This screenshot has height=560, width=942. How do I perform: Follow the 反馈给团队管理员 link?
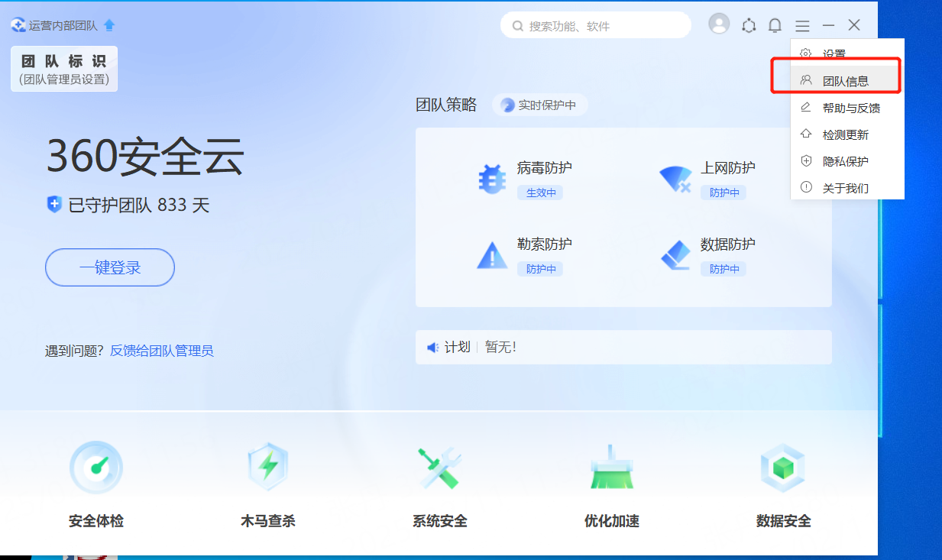point(162,351)
